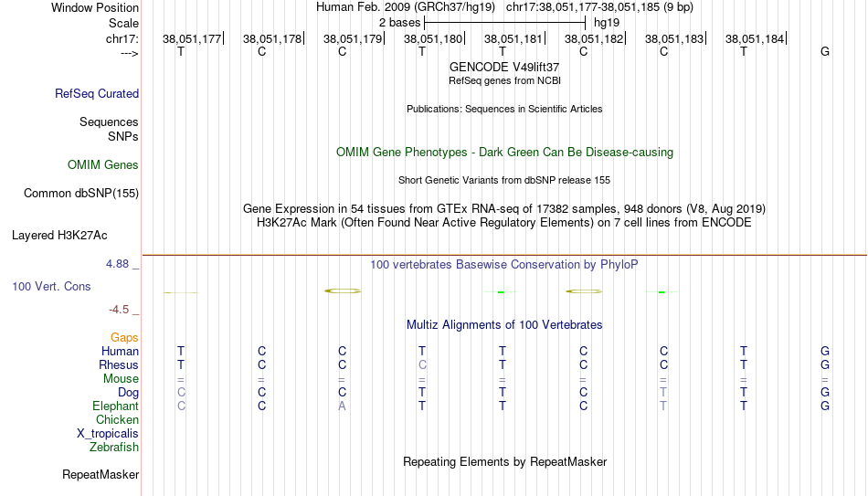Click the Sequences track label
868x496 pixels.
click(x=109, y=121)
